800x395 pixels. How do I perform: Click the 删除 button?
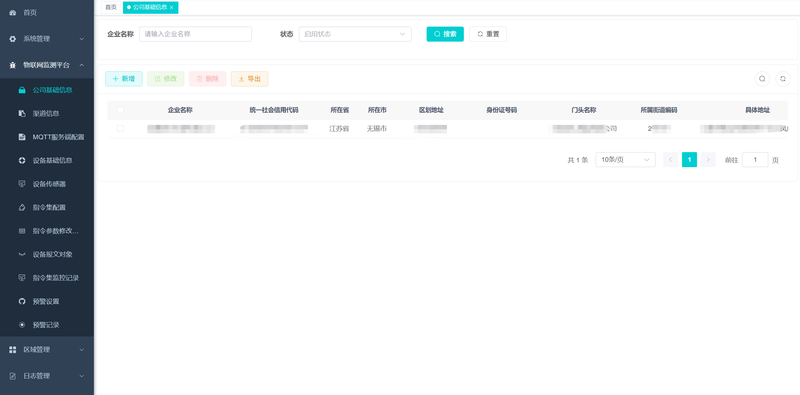208,79
